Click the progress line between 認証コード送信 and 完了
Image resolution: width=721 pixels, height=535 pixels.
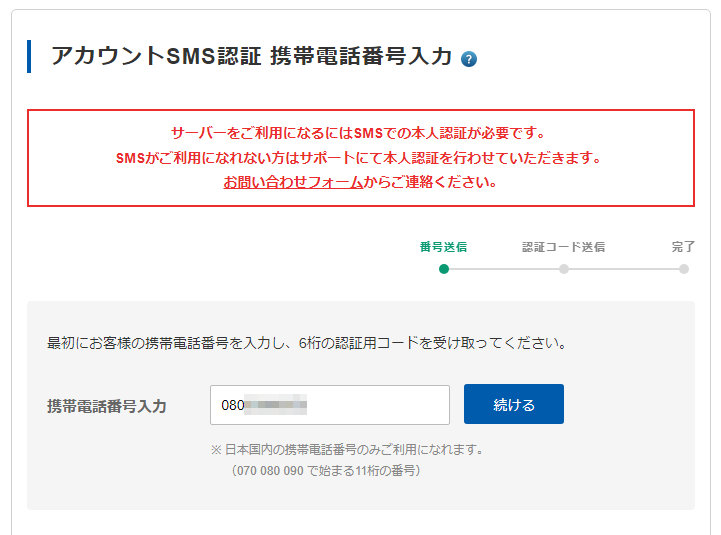(x=624, y=269)
